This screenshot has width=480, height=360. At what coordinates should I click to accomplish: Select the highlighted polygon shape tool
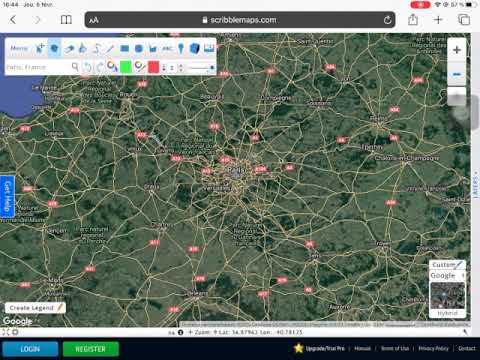tap(54, 49)
